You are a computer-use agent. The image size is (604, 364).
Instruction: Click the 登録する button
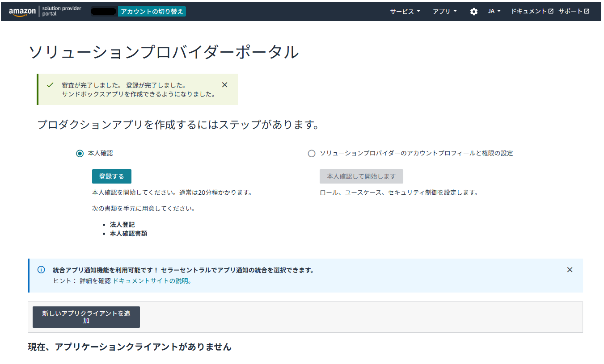tap(112, 176)
